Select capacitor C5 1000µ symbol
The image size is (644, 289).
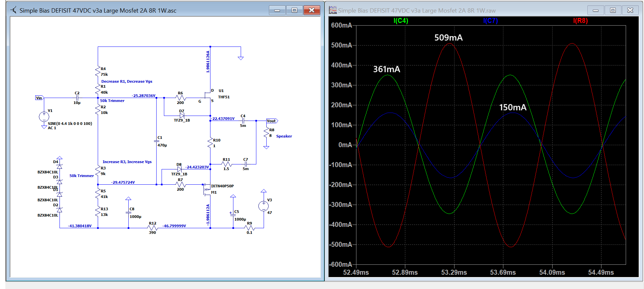pos(233,215)
